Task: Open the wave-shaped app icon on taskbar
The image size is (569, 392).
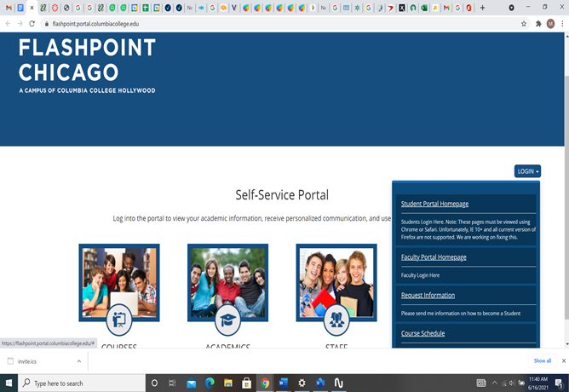Action: [338, 383]
